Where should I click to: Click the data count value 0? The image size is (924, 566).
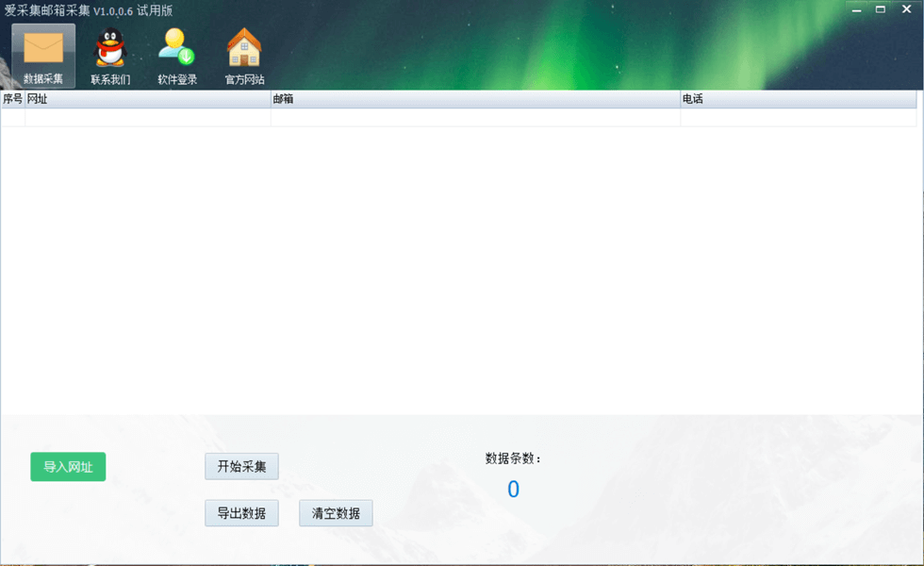pyautogui.click(x=513, y=490)
